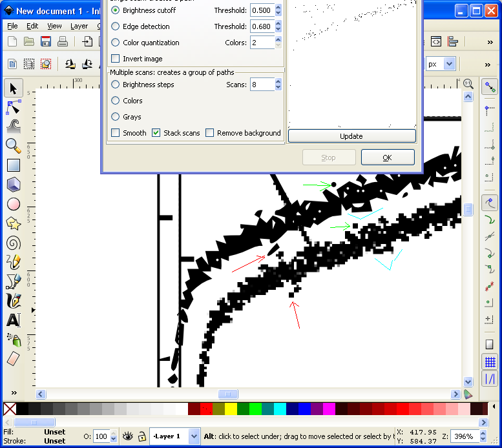Select Brightness steps radio button

tap(115, 85)
